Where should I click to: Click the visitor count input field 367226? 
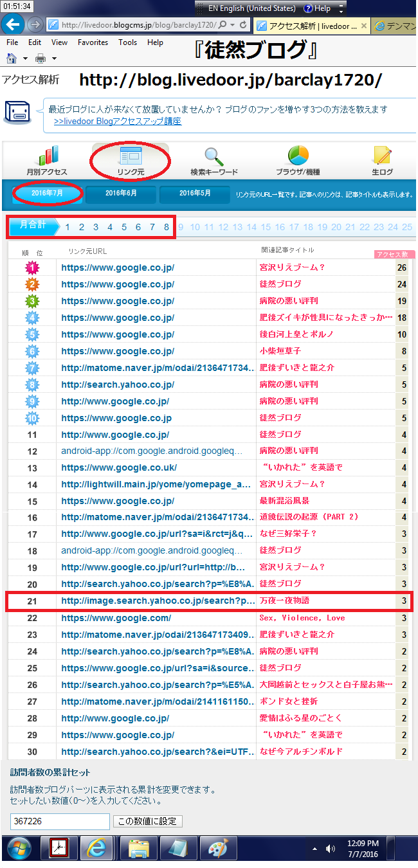[60, 821]
